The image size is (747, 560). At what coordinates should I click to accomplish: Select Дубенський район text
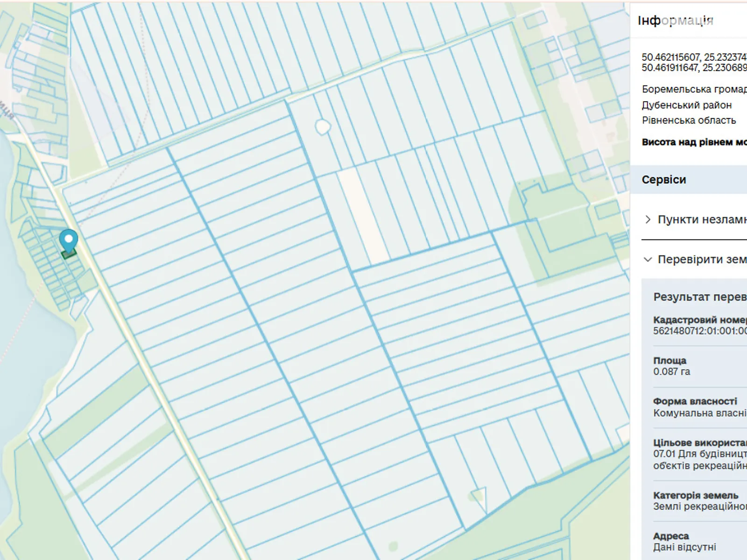[686, 105]
